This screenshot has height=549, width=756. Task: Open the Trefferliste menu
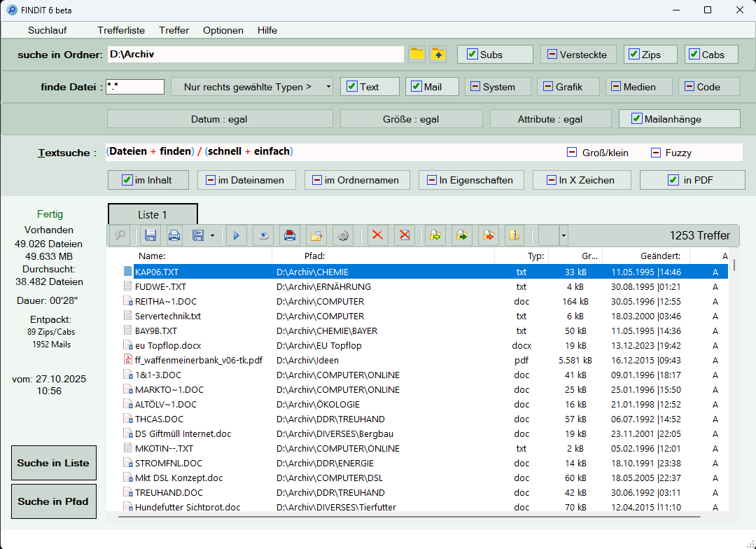coord(121,30)
